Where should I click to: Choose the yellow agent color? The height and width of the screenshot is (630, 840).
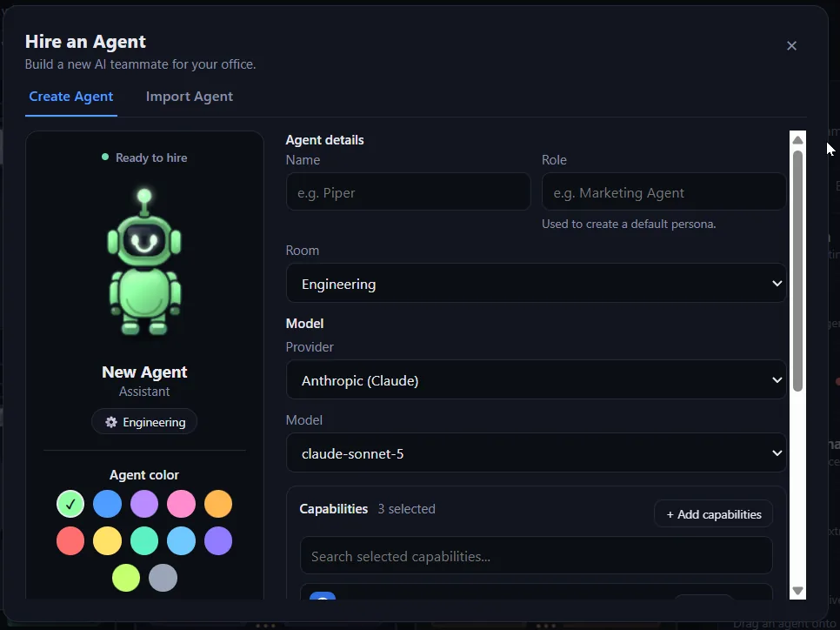click(x=107, y=540)
